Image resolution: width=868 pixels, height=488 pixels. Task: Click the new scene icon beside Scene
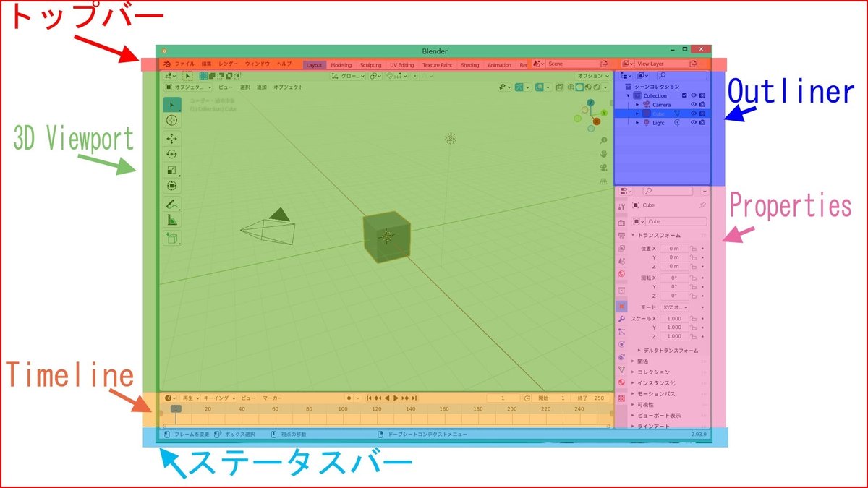coord(605,64)
